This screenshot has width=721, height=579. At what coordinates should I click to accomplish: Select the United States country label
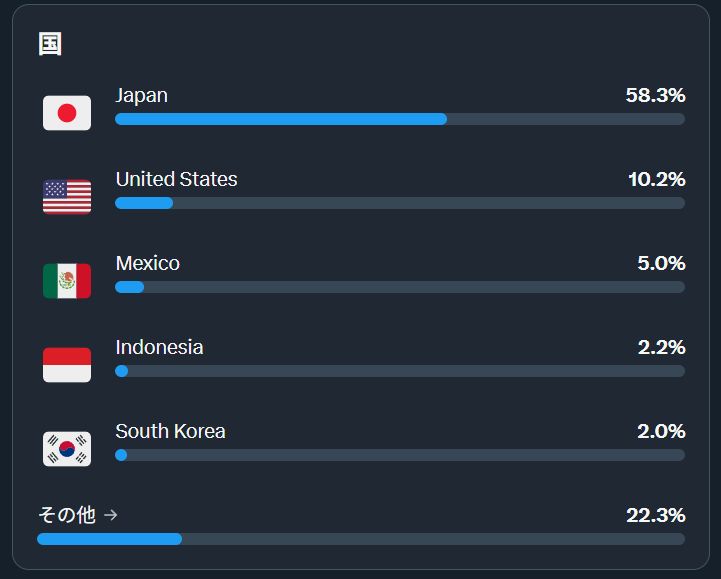(x=176, y=180)
